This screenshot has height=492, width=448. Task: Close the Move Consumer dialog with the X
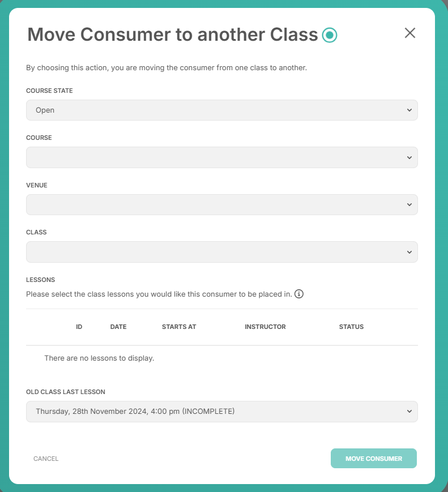[409, 33]
